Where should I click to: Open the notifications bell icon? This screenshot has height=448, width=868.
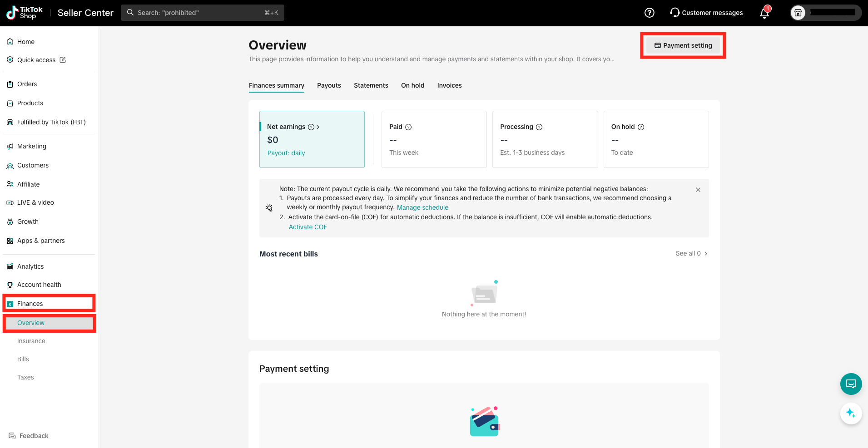pos(764,13)
